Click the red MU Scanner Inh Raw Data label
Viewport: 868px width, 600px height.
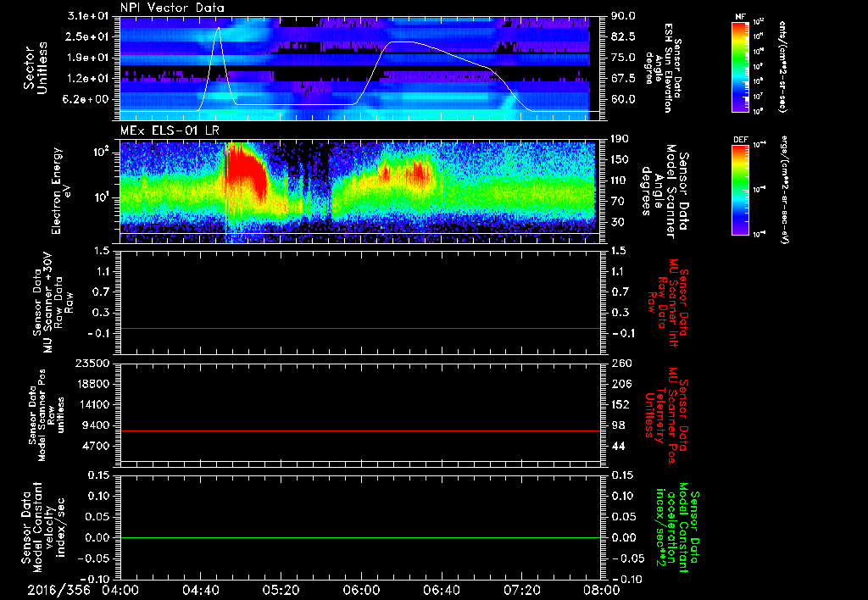coord(666,303)
